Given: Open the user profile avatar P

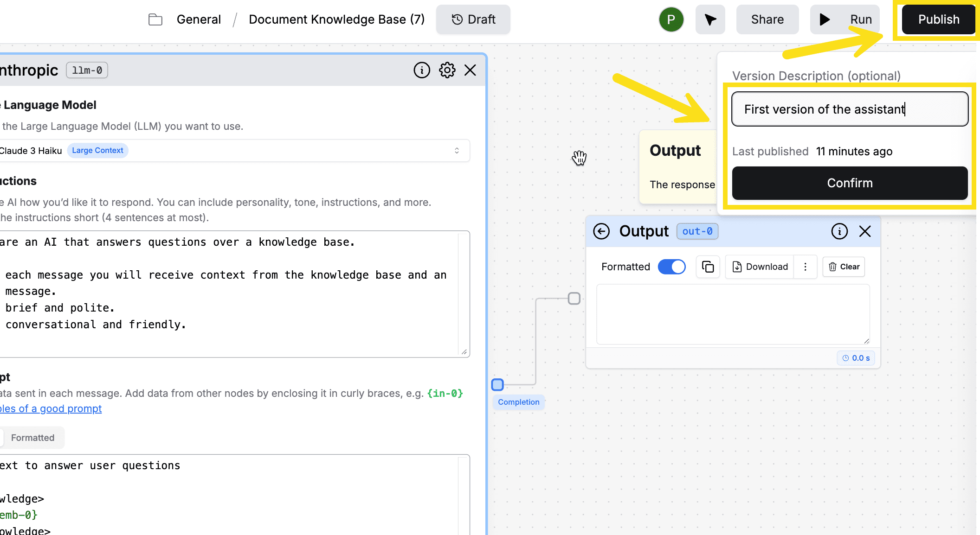Looking at the screenshot, I should (x=671, y=19).
